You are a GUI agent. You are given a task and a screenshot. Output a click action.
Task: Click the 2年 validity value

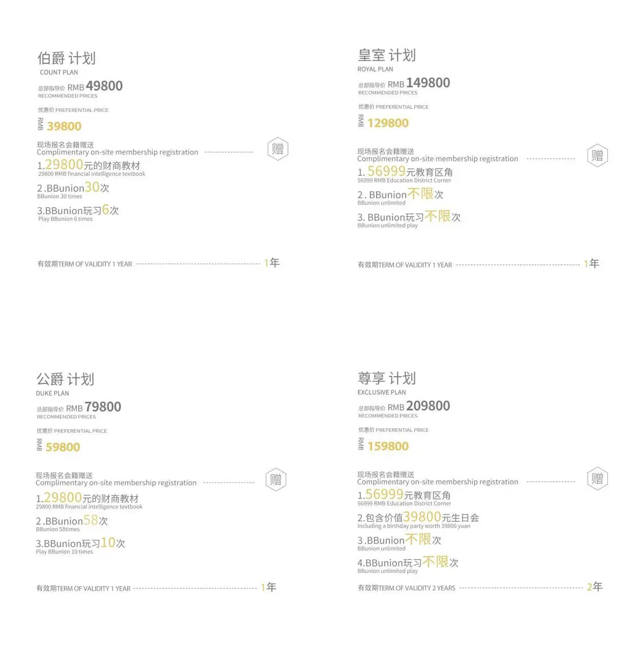pos(594,587)
